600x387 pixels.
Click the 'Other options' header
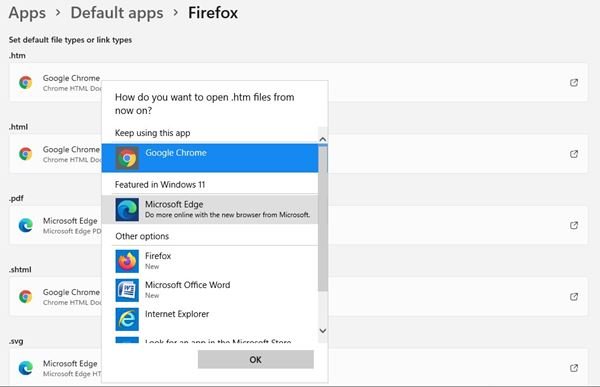click(142, 236)
